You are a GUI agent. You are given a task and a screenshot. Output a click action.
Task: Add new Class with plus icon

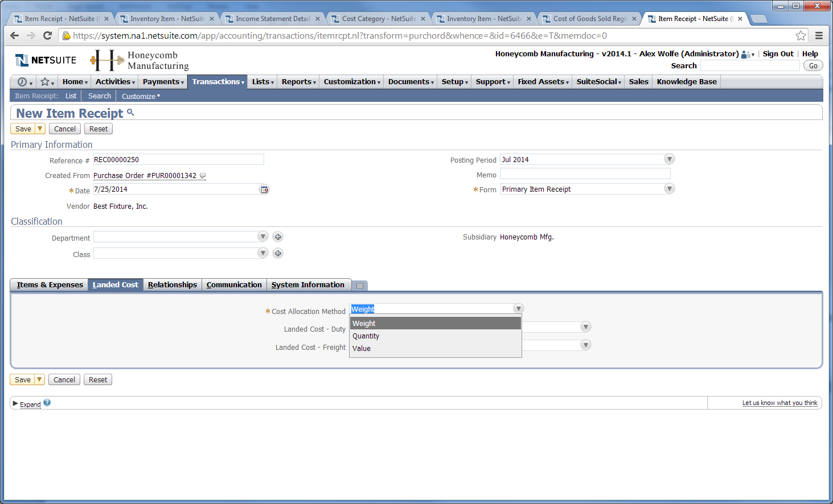tap(278, 253)
